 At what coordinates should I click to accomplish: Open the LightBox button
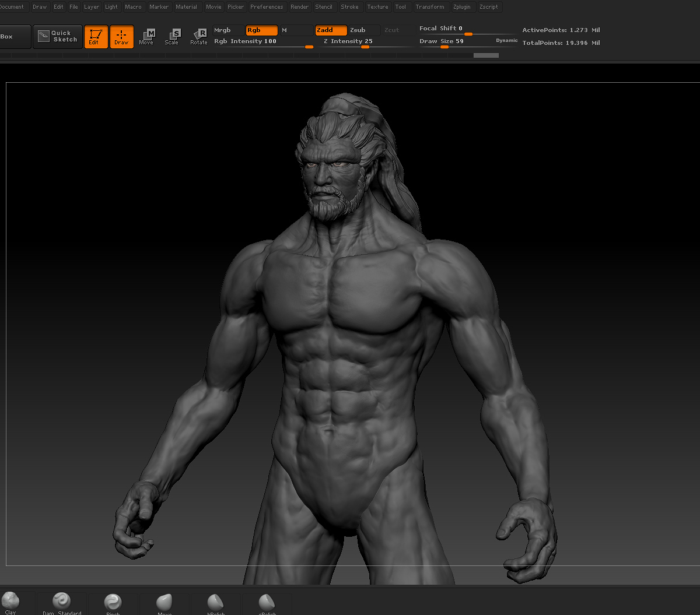[14, 36]
